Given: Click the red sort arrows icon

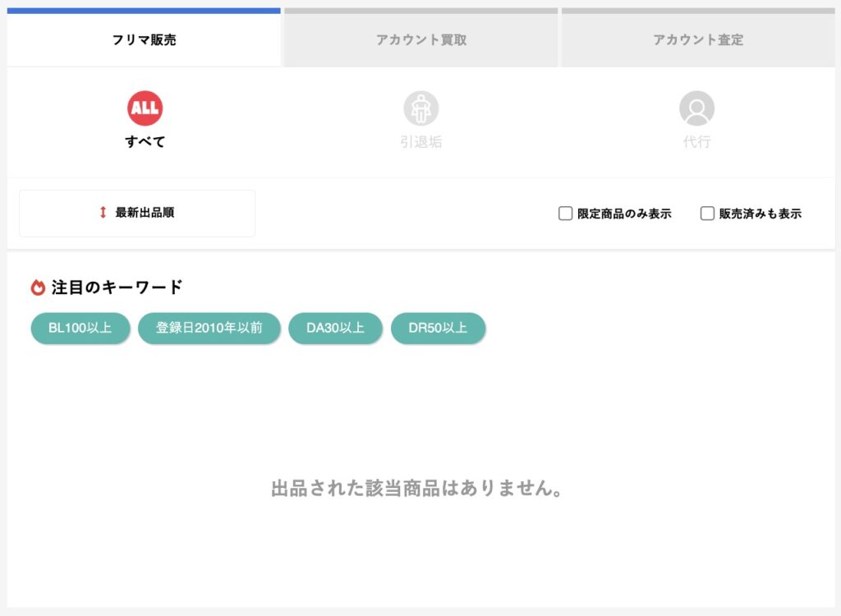Looking at the screenshot, I should 103,213.
